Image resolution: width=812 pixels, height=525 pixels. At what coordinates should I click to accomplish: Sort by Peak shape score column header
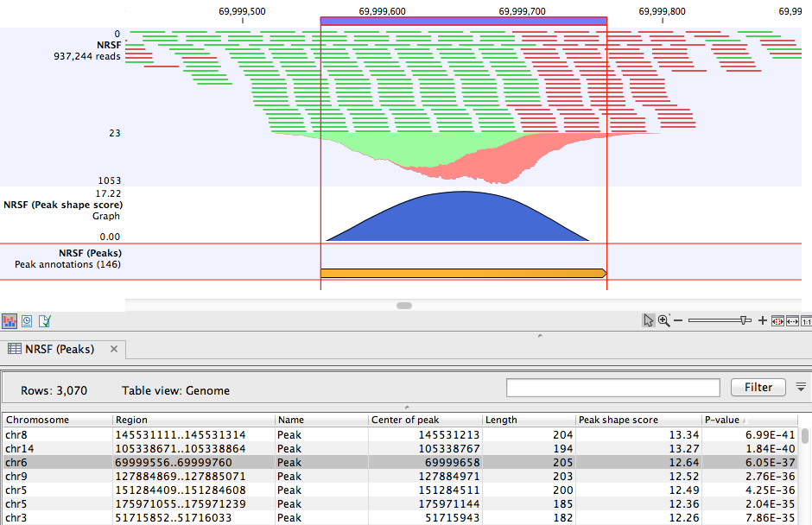(618, 420)
